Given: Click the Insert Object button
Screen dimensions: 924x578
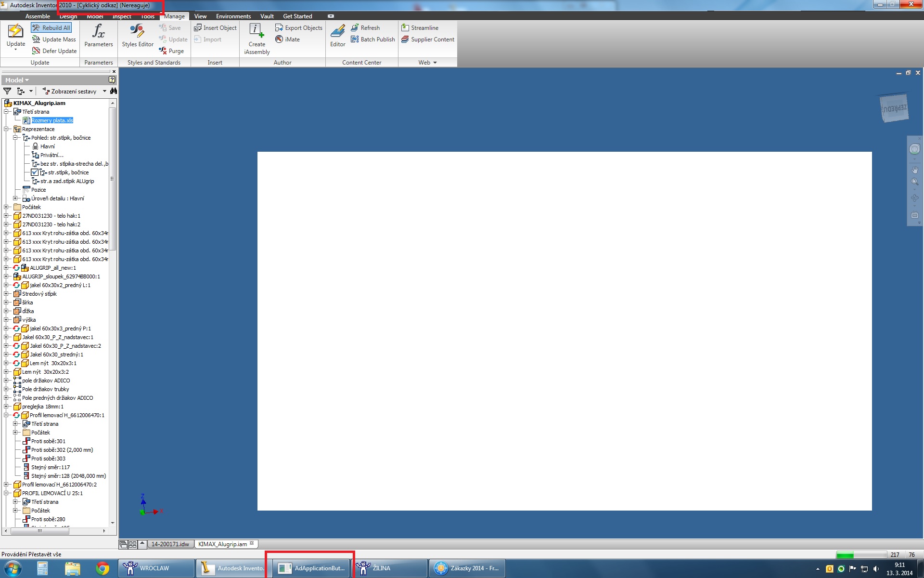Looking at the screenshot, I should 215,28.
